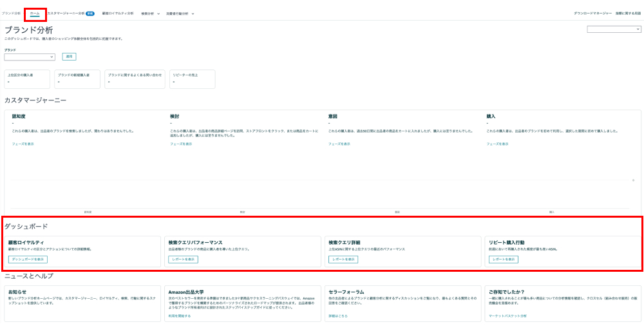This screenshot has width=644, height=331.
Task: Expand the 検索分析 menu
Action: [150, 14]
